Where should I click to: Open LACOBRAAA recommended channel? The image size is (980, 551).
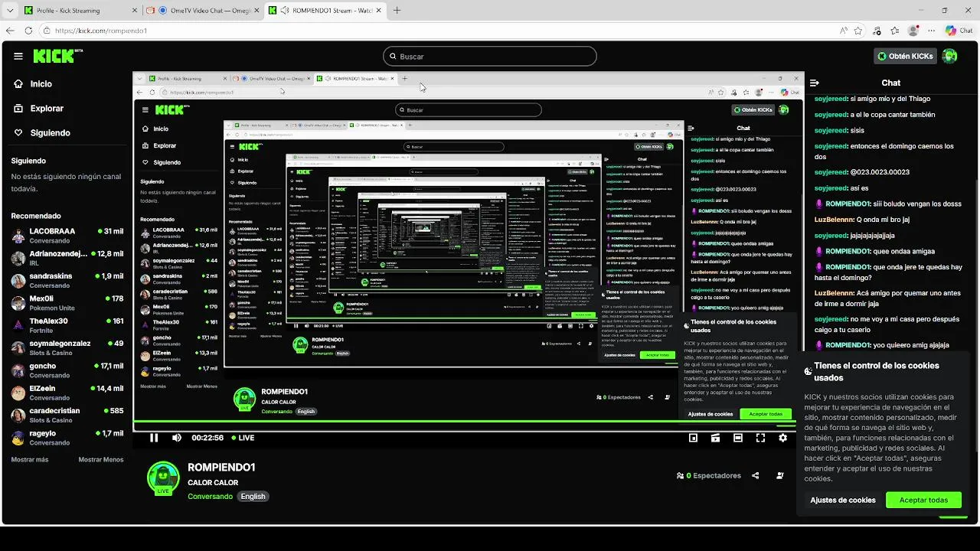[x=67, y=235]
